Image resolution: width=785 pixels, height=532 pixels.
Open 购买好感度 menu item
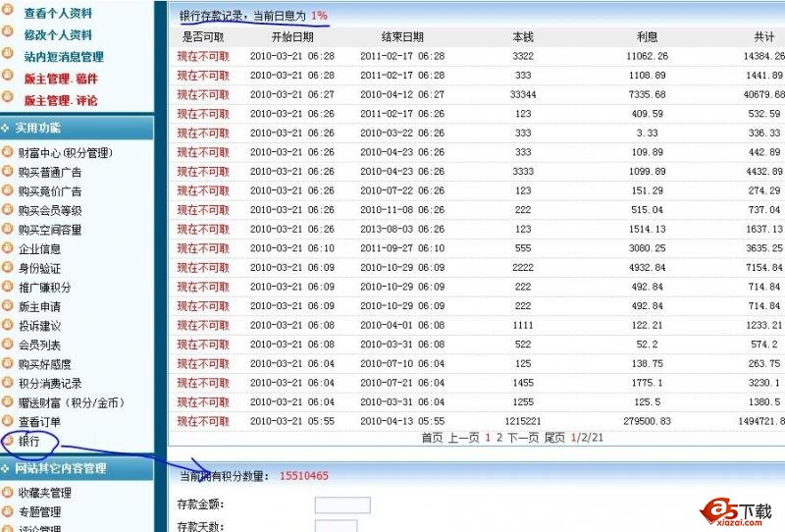pos(44,364)
